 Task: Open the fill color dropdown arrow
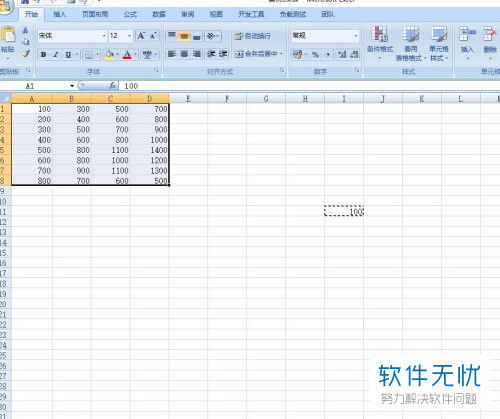[x=118, y=55]
